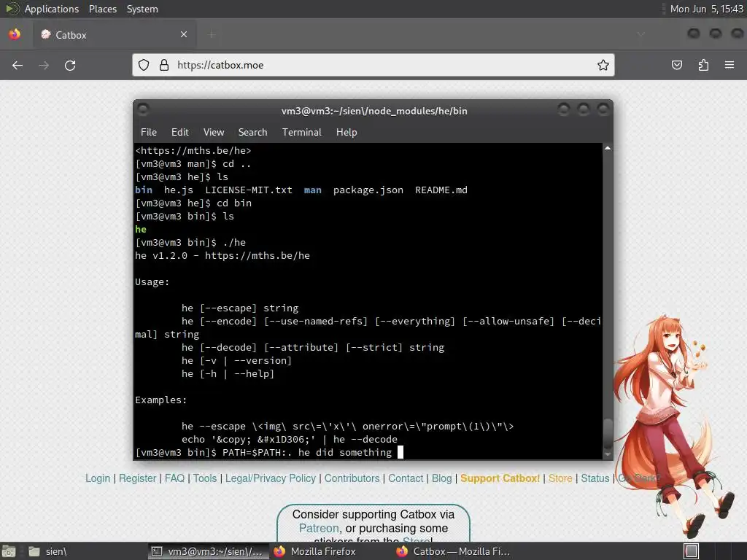747x560 pixels.
Task: Focus the catbox.moe address bar
Action: [373, 65]
